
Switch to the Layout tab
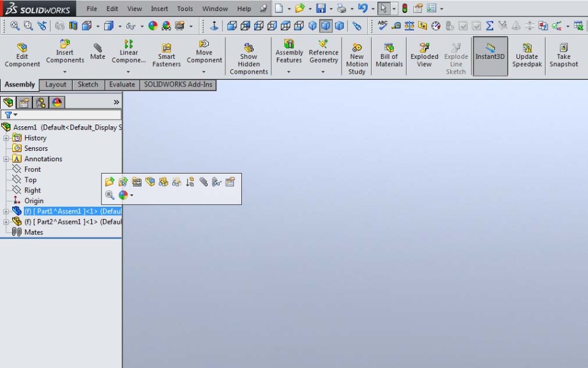click(x=56, y=85)
